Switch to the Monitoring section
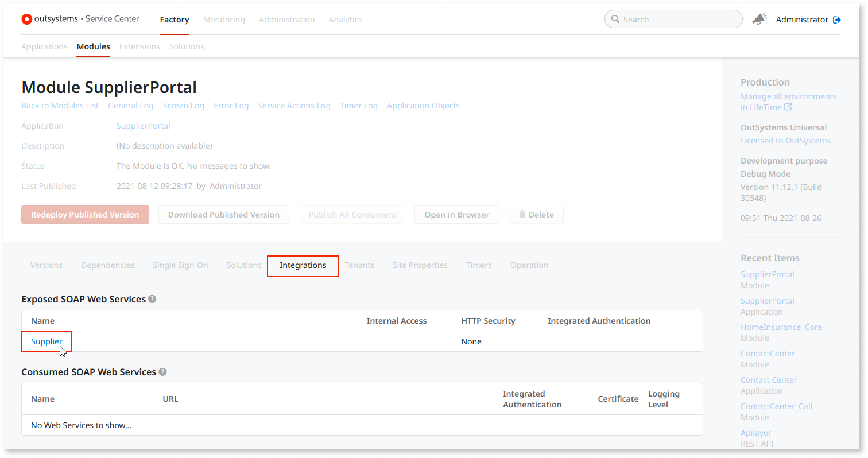This screenshot has width=868, height=458. 224,20
